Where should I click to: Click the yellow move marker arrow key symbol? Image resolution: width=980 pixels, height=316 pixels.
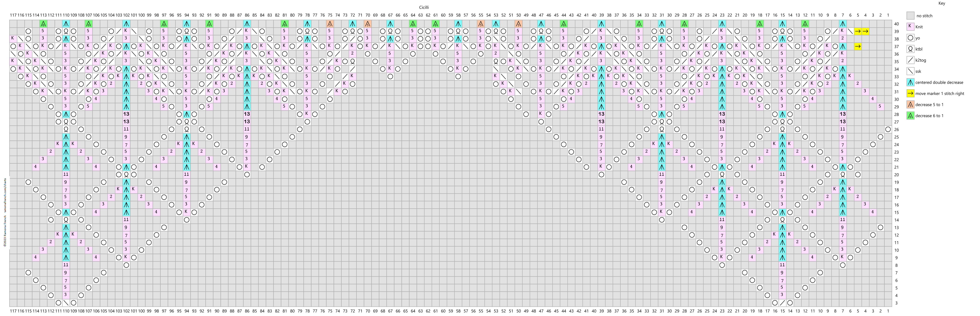click(x=910, y=93)
